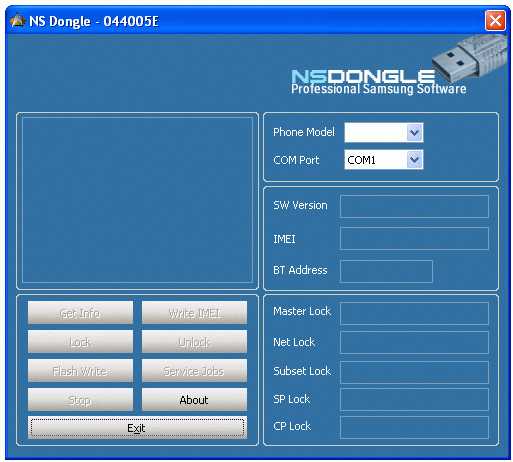The height and width of the screenshot is (462, 513).
Task: Open the Service Jobs button
Action: click(x=194, y=371)
